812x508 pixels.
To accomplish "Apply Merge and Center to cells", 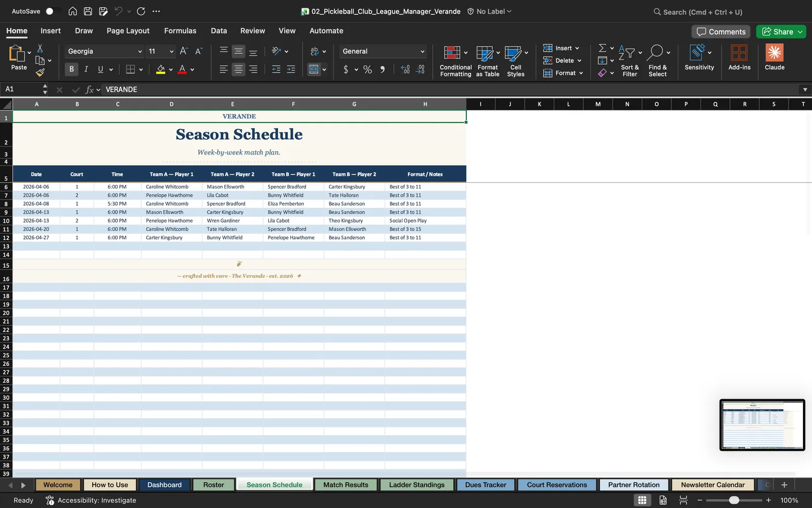I will [x=314, y=70].
